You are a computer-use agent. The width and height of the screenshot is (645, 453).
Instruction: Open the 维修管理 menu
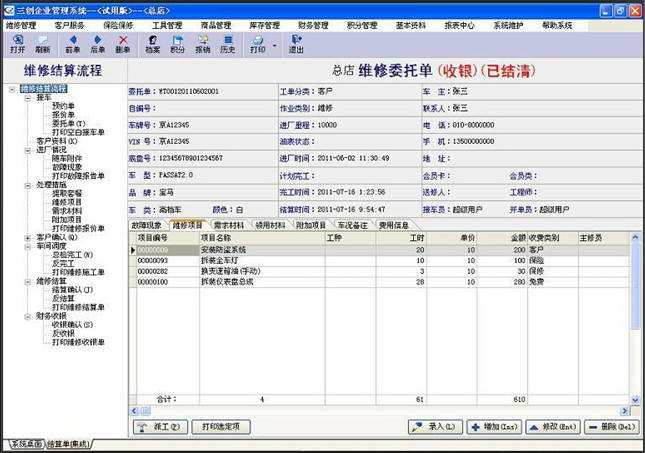pyautogui.click(x=21, y=26)
